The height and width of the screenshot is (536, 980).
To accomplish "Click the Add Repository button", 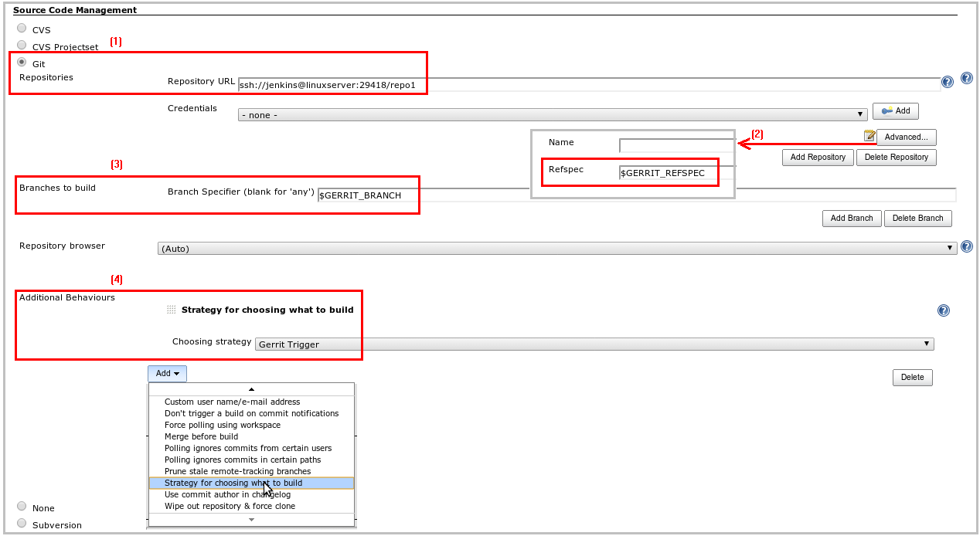I will click(x=818, y=157).
